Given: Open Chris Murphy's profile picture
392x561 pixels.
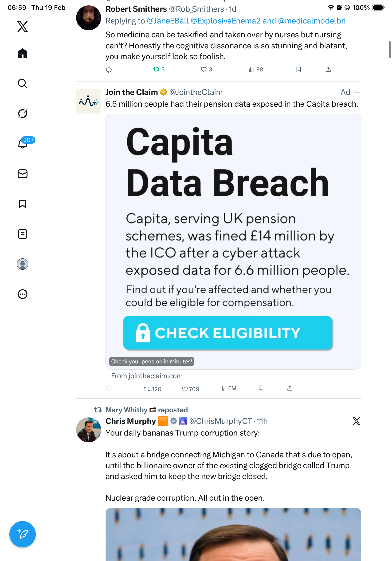Looking at the screenshot, I should pos(88,430).
